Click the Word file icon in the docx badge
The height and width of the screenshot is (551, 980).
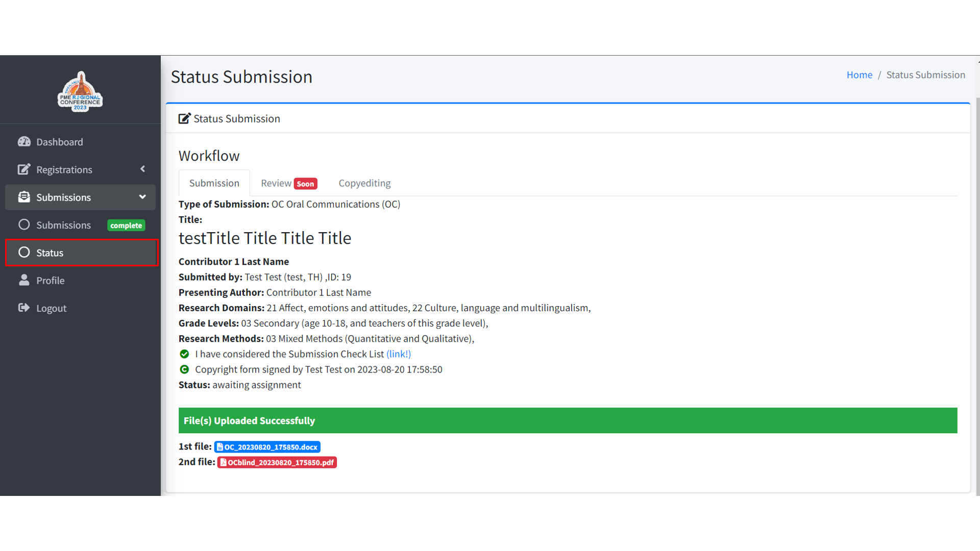click(220, 447)
